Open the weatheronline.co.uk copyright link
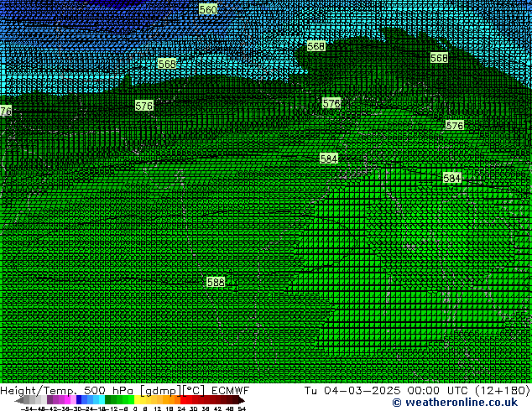This screenshot has width=532, height=411. click(455, 403)
